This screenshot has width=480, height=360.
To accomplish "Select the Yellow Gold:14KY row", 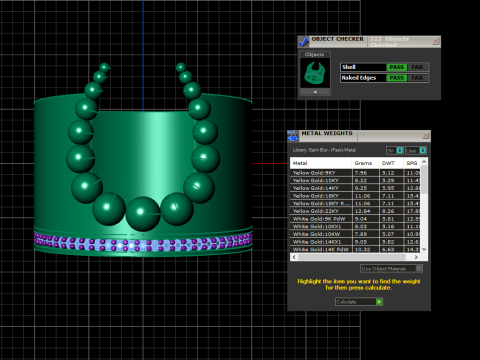I will click(x=355, y=188).
